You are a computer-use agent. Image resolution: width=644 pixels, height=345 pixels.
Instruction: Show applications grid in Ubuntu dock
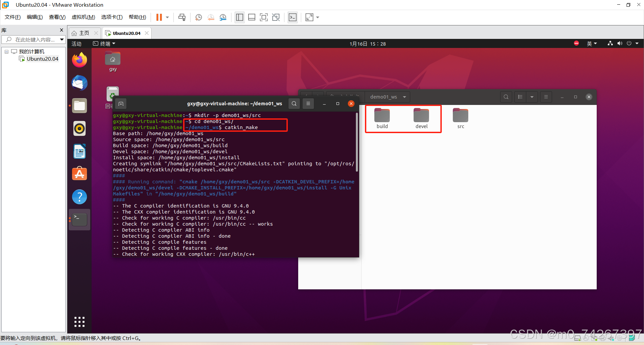click(79, 322)
